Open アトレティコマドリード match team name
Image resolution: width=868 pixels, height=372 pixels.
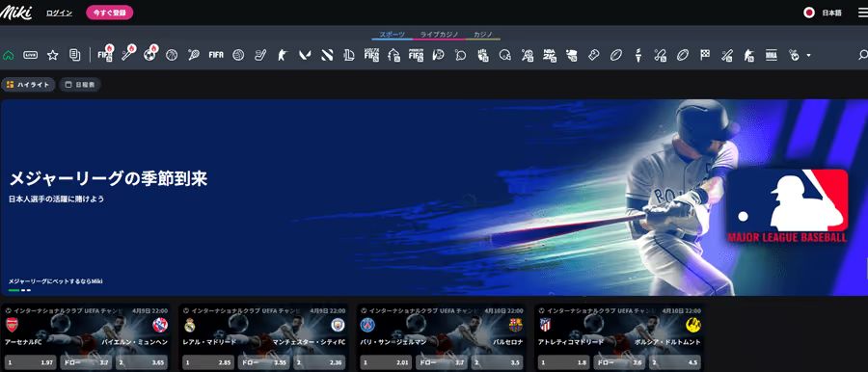coord(570,342)
